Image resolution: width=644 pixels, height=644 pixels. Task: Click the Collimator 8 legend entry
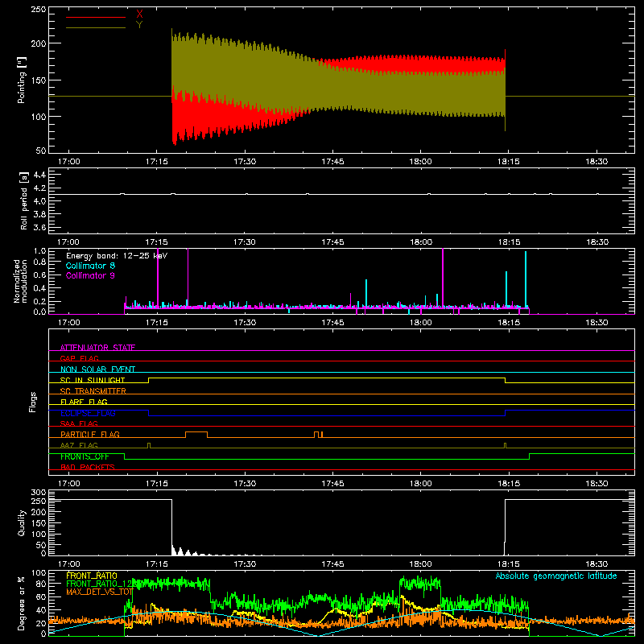tap(90, 266)
